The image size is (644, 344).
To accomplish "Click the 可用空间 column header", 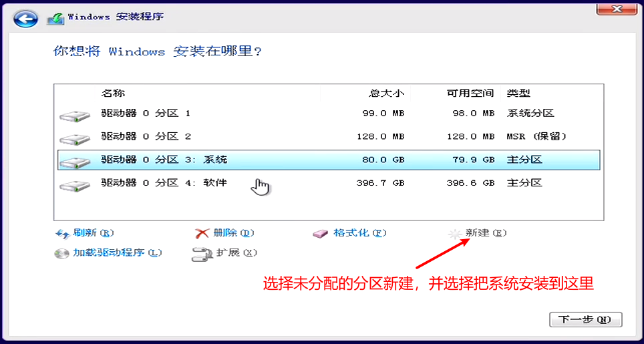I will point(470,94).
